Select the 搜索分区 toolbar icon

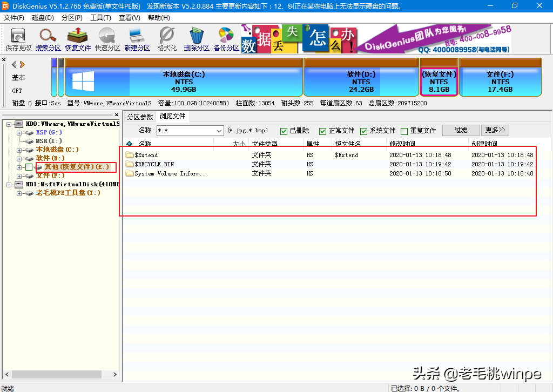click(48, 39)
